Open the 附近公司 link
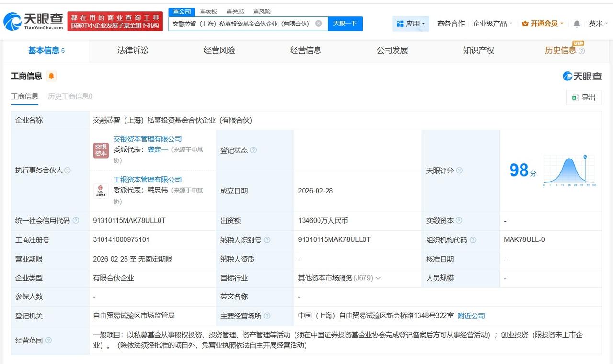Screen dimensions: 613x364 (x=471, y=316)
